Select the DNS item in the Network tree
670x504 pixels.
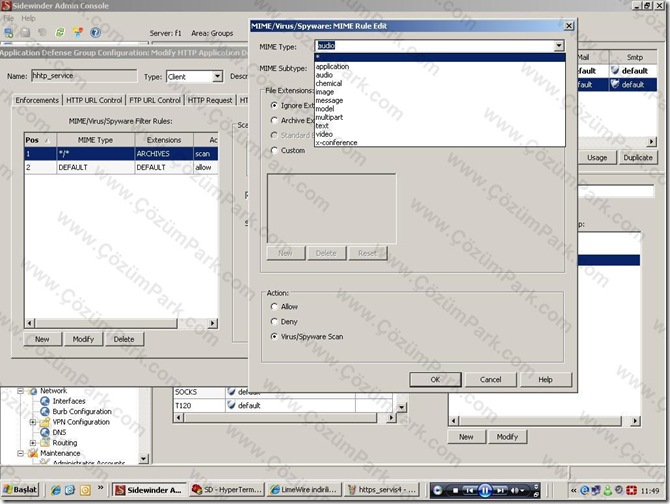coord(59,432)
